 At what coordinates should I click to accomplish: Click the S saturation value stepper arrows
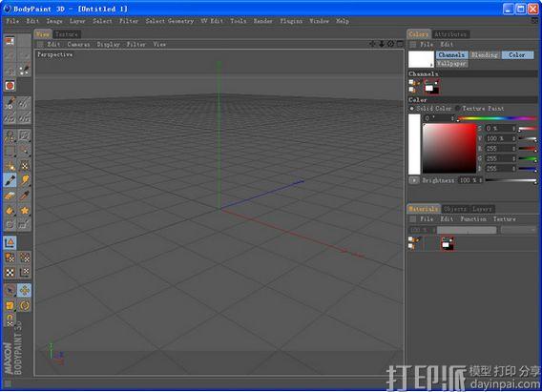point(514,129)
